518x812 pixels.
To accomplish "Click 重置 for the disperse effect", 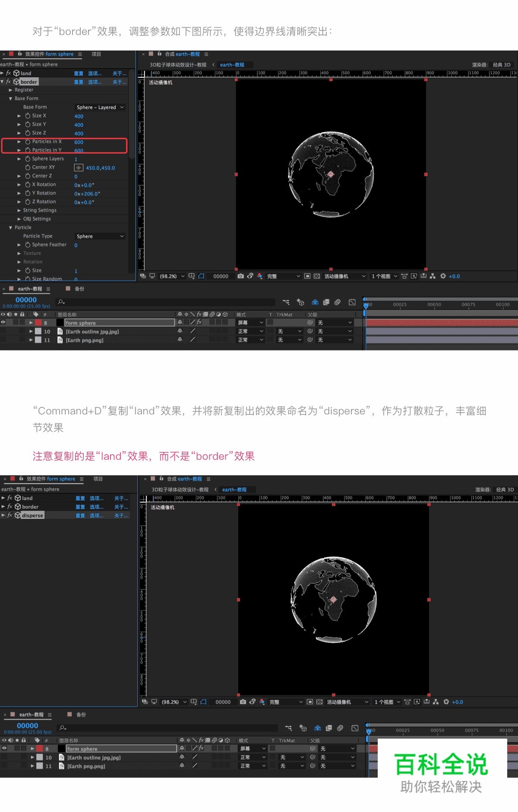I will tap(80, 515).
